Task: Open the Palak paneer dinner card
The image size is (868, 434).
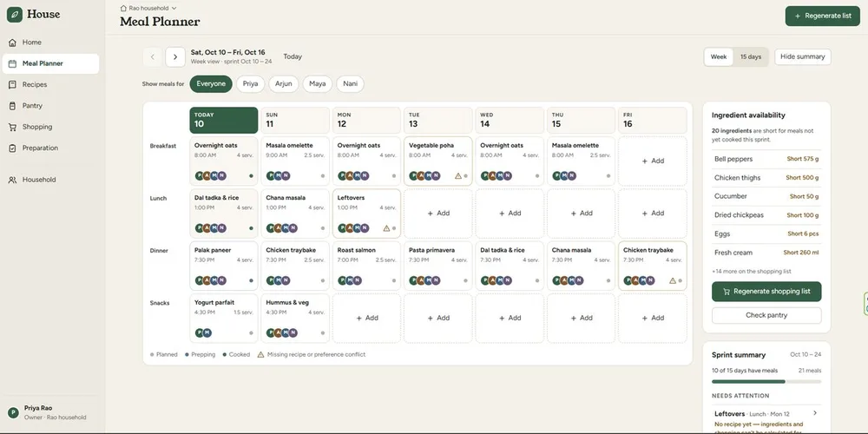Action: click(x=224, y=266)
